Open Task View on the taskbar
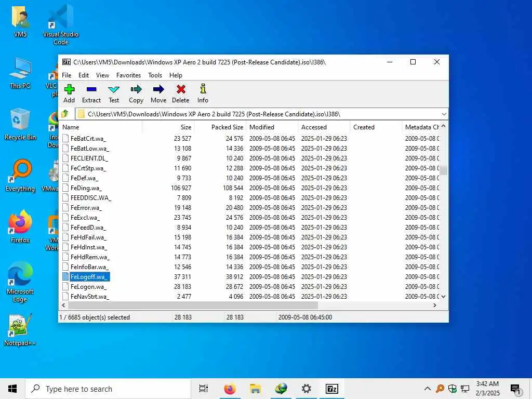This screenshot has width=532, height=399. coord(204,389)
